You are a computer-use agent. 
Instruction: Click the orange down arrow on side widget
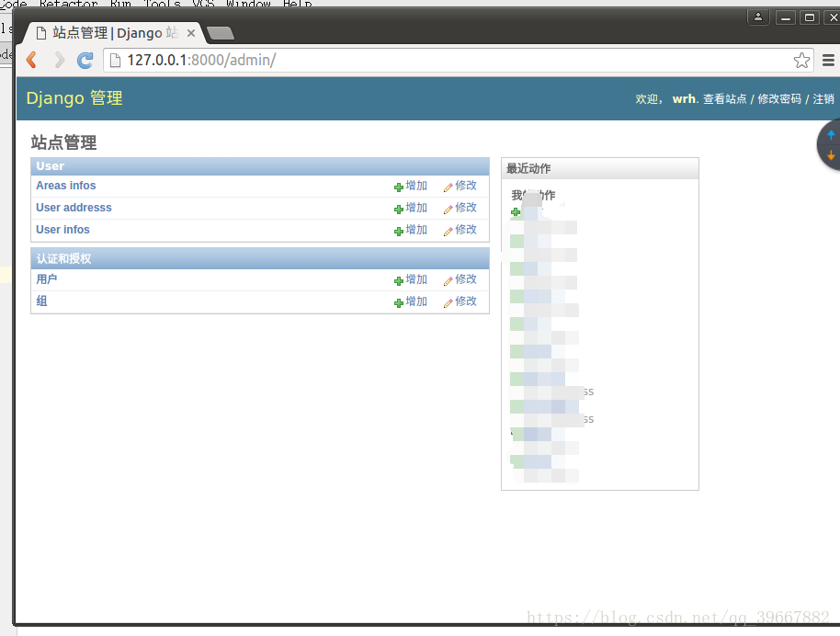click(x=831, y=155)
